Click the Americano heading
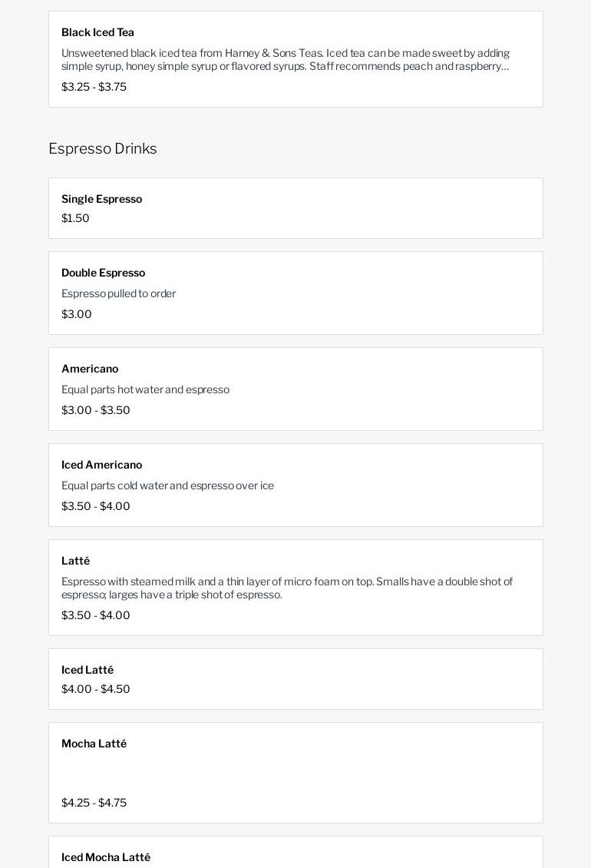The image size is (591, 868). coord(90,369)
